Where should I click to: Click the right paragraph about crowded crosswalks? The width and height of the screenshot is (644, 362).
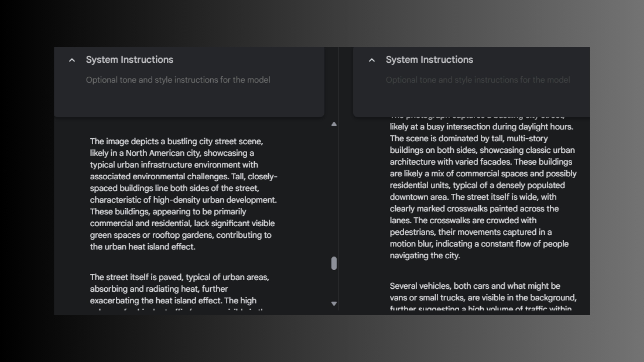click(482, 191)
